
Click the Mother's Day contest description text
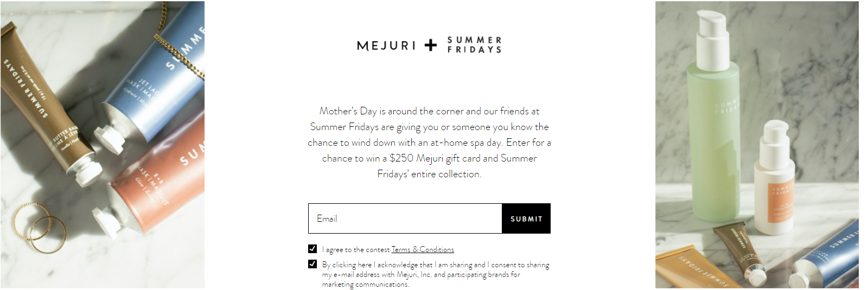coord(429,142)
